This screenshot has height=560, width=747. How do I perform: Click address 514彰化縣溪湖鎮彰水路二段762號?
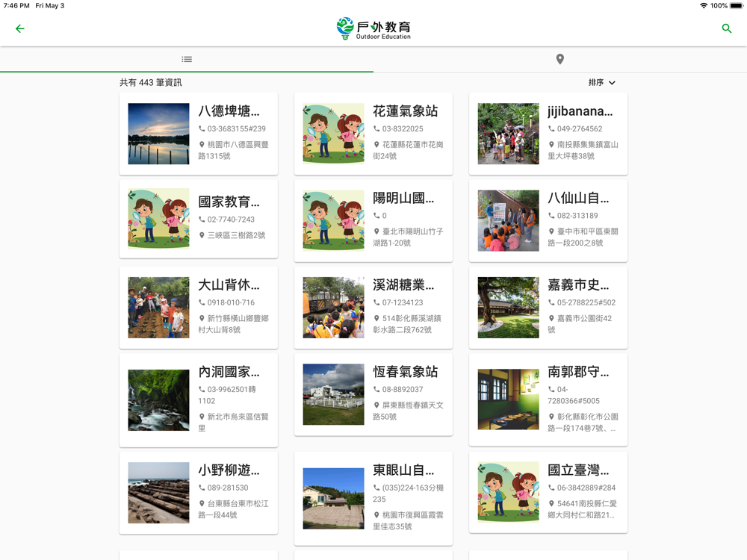[407, 324]
